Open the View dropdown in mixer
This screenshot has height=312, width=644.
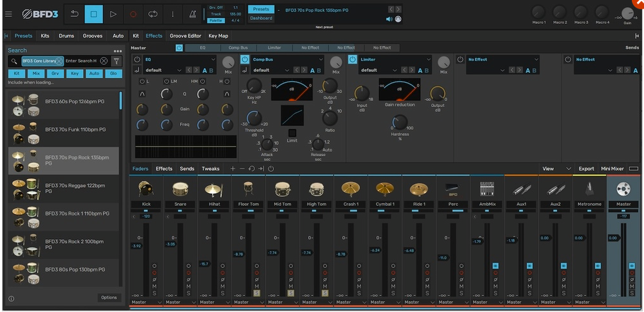[556, 169]
